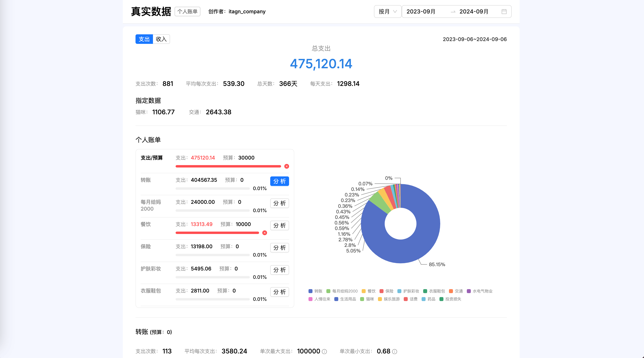Click the 每天支出 value 1298.14
The width and height of the screenshot is (644, 358).
(x=348, y=84)
